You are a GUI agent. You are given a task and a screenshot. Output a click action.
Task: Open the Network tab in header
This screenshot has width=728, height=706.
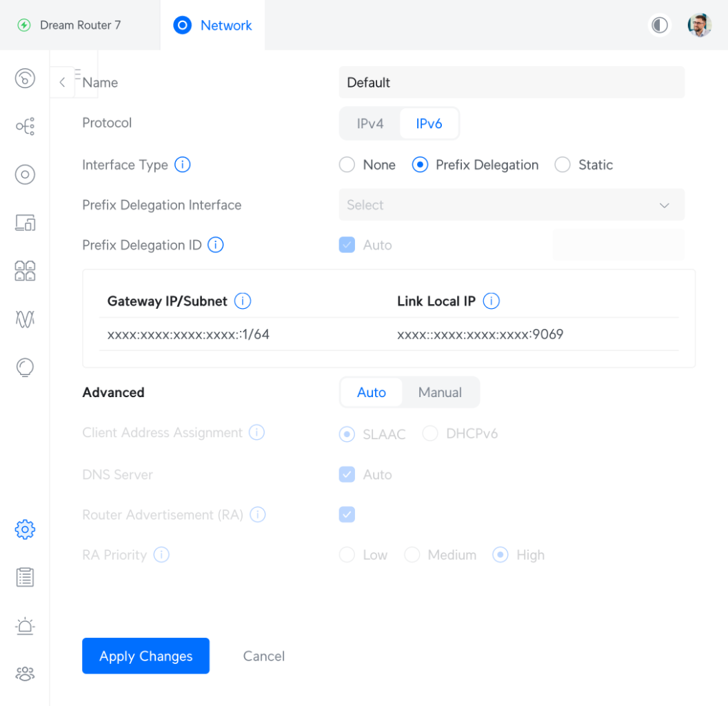(212, 25)
